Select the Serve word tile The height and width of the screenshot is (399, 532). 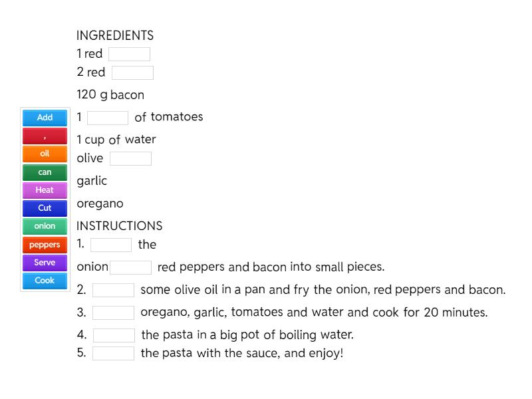tap(44, 263)
